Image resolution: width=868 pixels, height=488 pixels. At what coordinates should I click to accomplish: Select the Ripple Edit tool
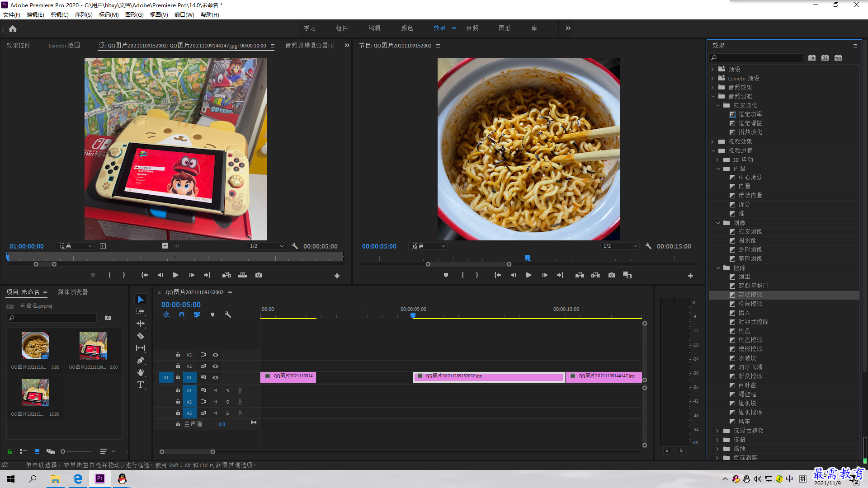tap(141, 324)
